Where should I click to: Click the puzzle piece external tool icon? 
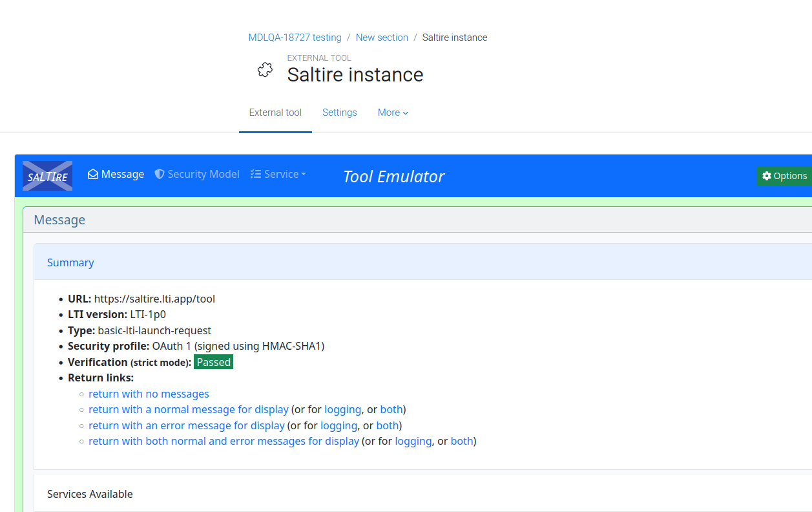[x=265, y=70]
